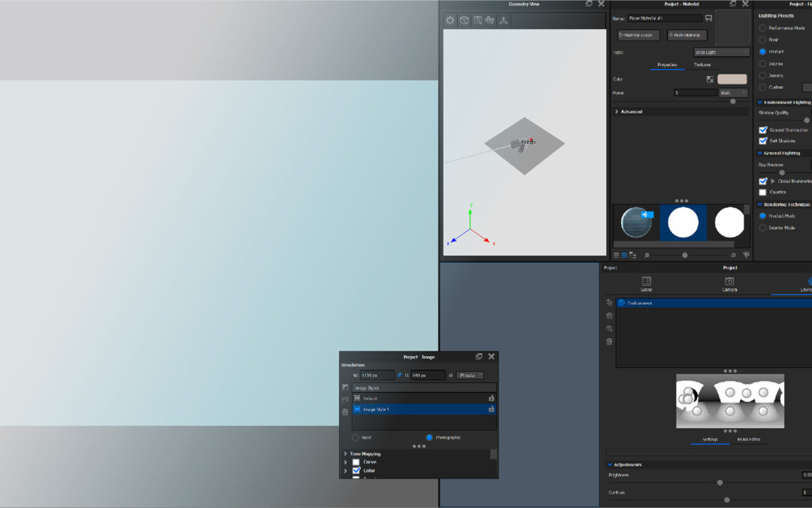Viewport: 812px width, 508px height.
Task: Toggle the lock on the Default image style
Action: coord(491,398)
